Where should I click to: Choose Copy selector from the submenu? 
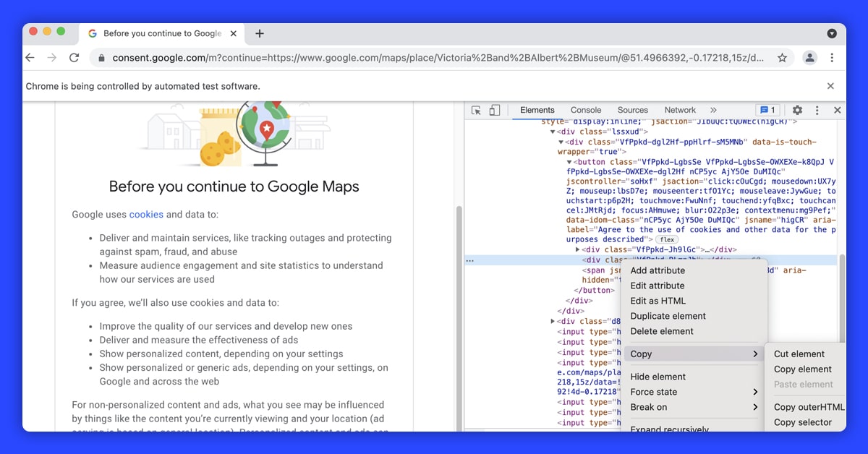click(x=803, y=422)
